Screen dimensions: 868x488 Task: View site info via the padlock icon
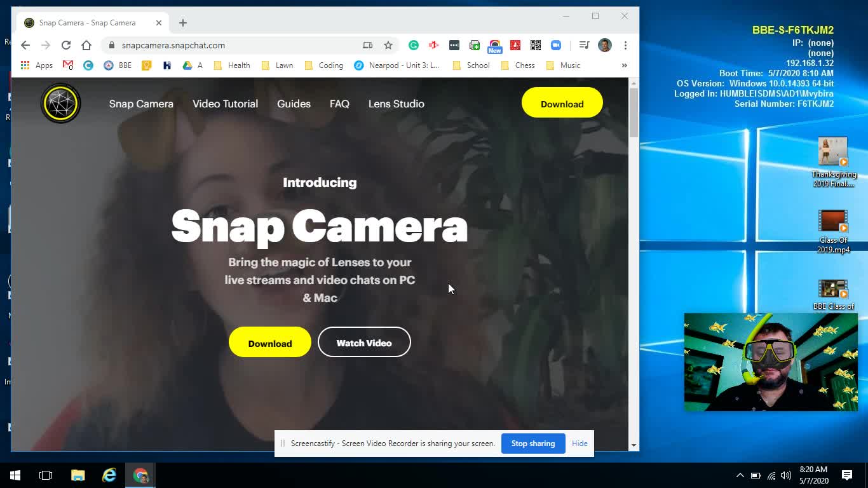(111, 45)
